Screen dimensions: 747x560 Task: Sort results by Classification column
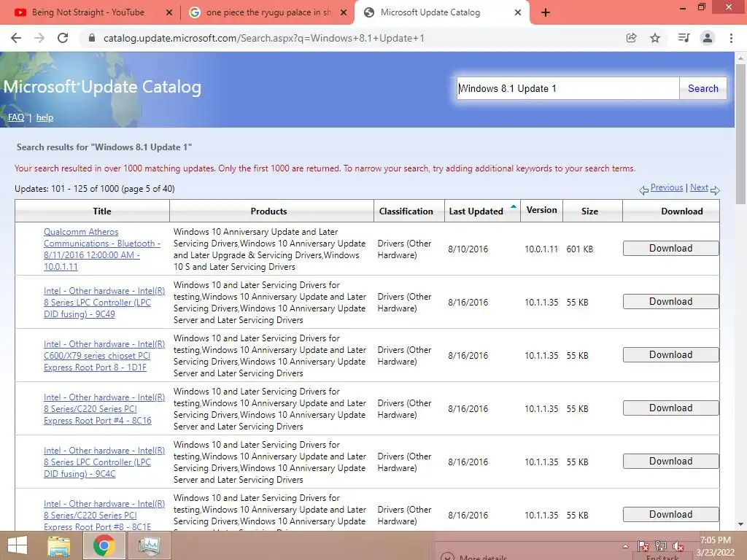pos(406,211)
